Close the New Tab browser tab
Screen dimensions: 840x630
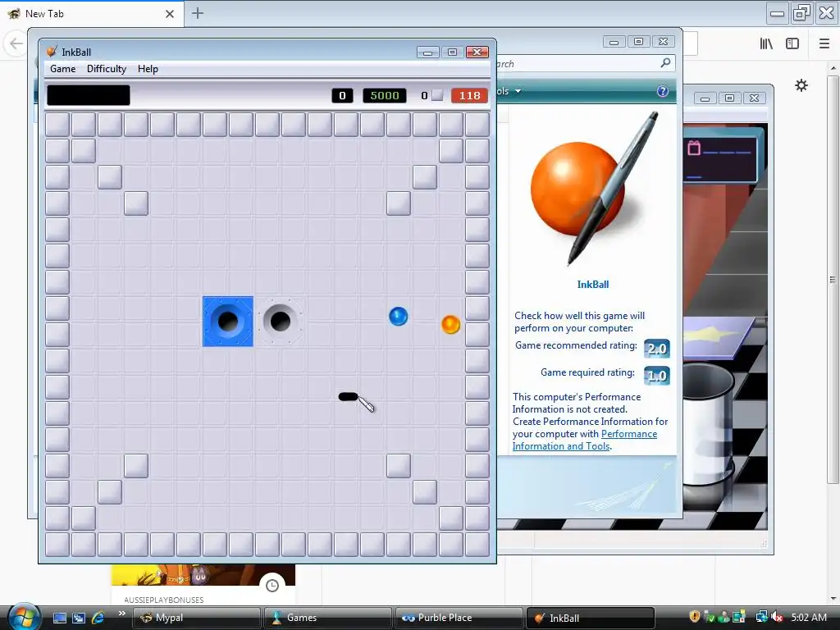click(x=170, y=14)
